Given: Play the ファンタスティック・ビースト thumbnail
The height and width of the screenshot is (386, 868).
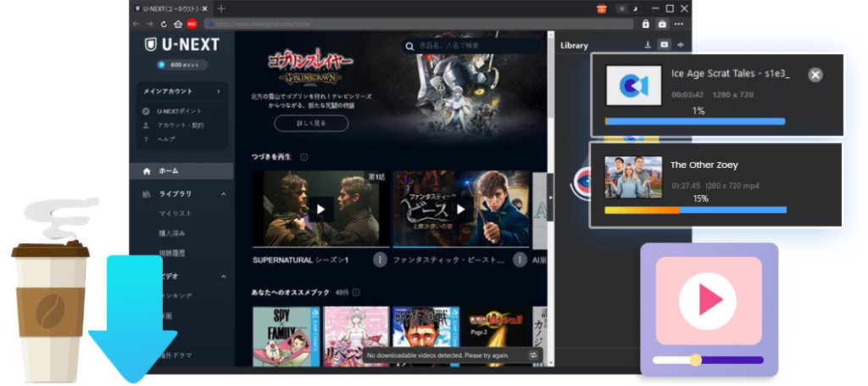Looking at the screenshot, I should (x=460, y=209).
